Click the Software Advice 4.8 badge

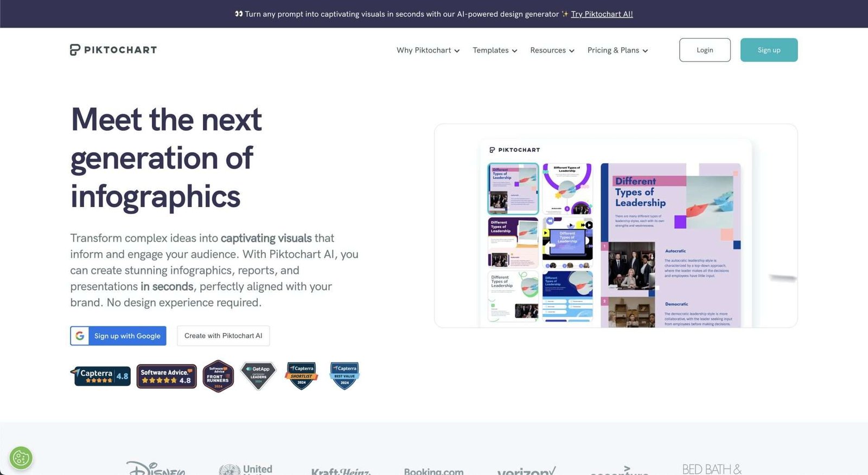pos(167,376)
